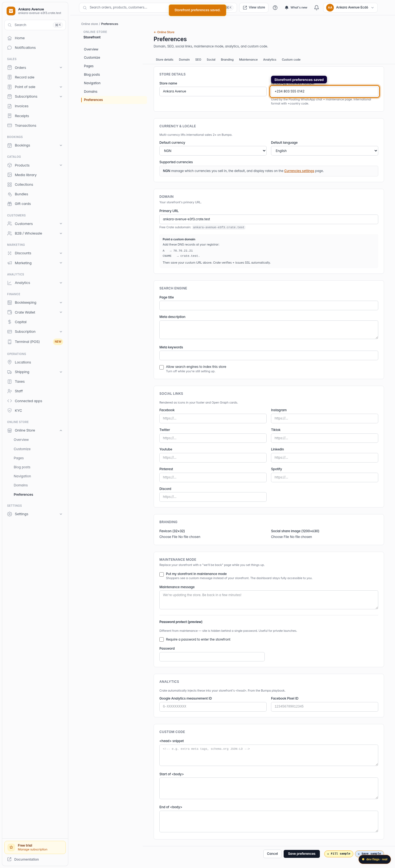Click the Save preferences button
395x868 pixels.
coord(302,853)
